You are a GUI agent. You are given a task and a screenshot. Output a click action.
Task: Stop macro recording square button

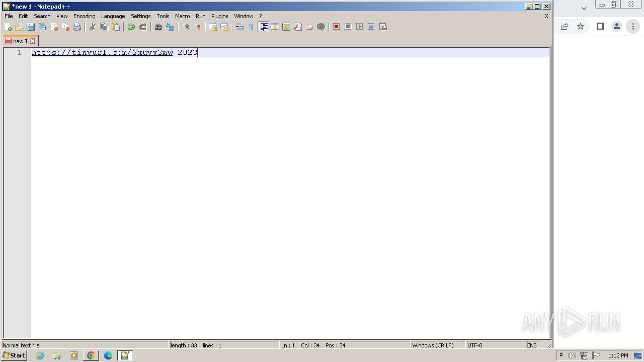tap(348, 27)
